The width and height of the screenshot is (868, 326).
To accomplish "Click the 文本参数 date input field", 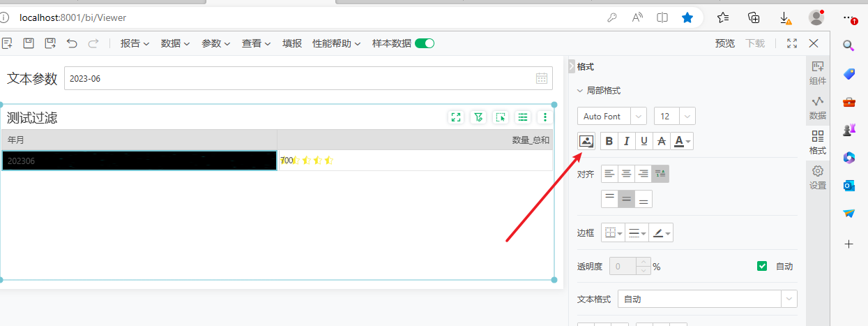I will coord(300,79).
